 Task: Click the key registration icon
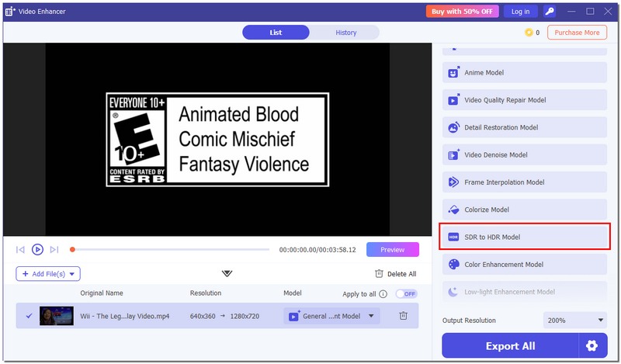[550, 12]
